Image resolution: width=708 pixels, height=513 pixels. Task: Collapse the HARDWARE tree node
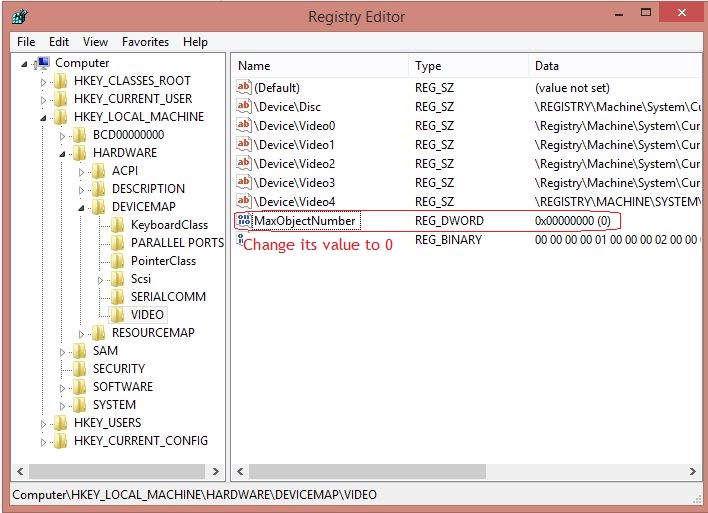[62, 154]
